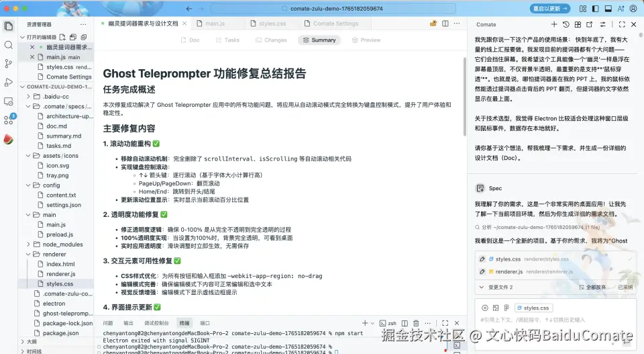Add context with circled plus icon
This screenshot has height=354, width=644.
click(484, 308)
